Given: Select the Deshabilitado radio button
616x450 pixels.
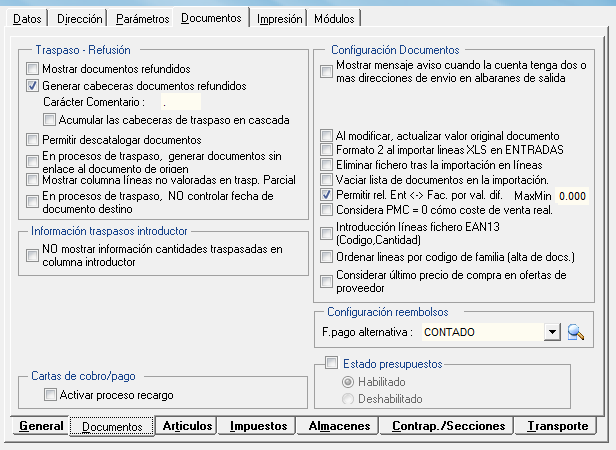Looking at the screenshot, I should point(348,399).
